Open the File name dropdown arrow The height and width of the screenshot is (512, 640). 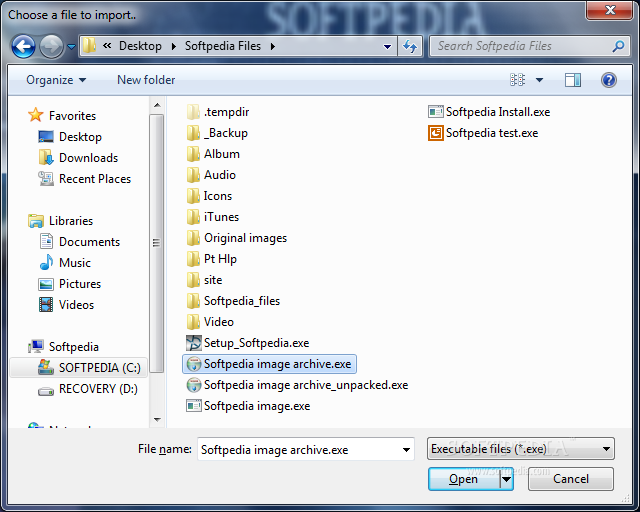406,450
